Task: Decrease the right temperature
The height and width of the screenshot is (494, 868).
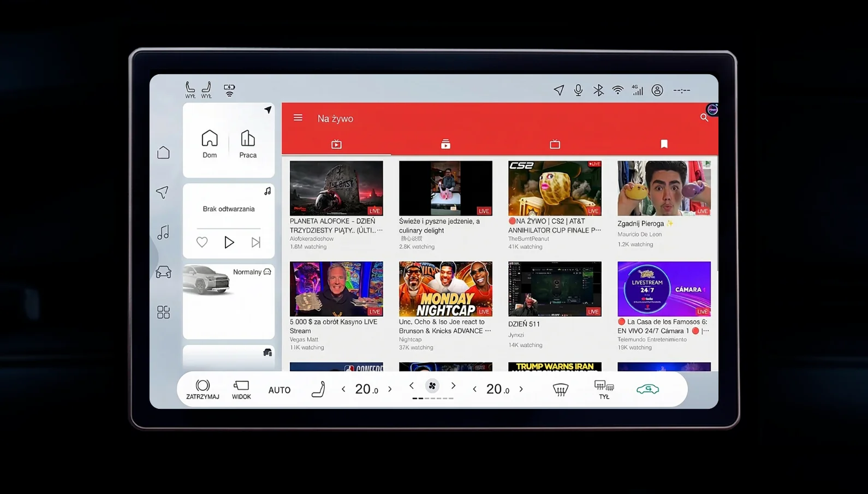Action: [474, 389]
